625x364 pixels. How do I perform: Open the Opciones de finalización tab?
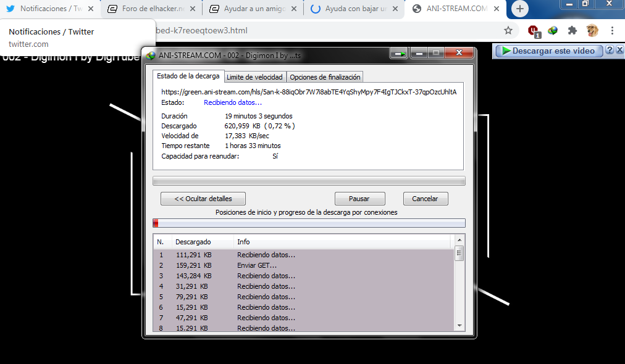(x=325, y=77)
